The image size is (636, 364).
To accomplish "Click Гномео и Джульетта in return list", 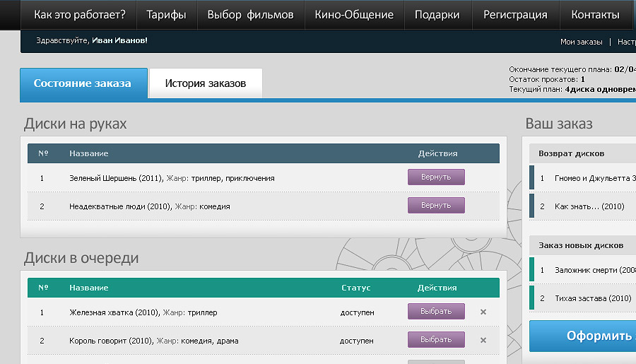I will (595, 178).
